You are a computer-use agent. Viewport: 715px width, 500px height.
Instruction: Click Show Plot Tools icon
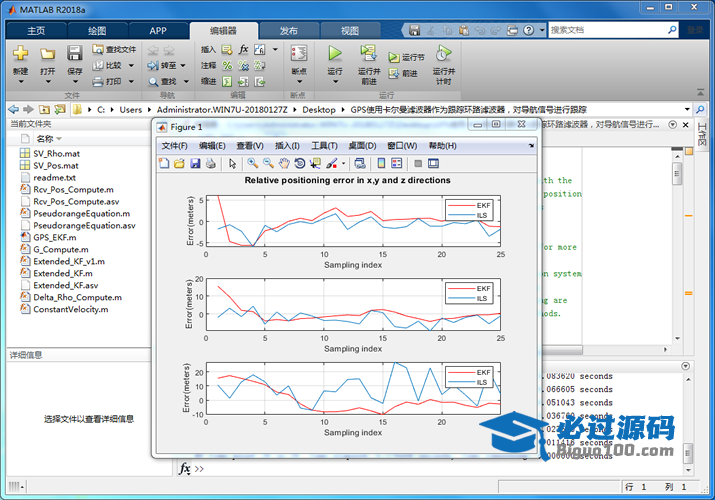[433, 163]
